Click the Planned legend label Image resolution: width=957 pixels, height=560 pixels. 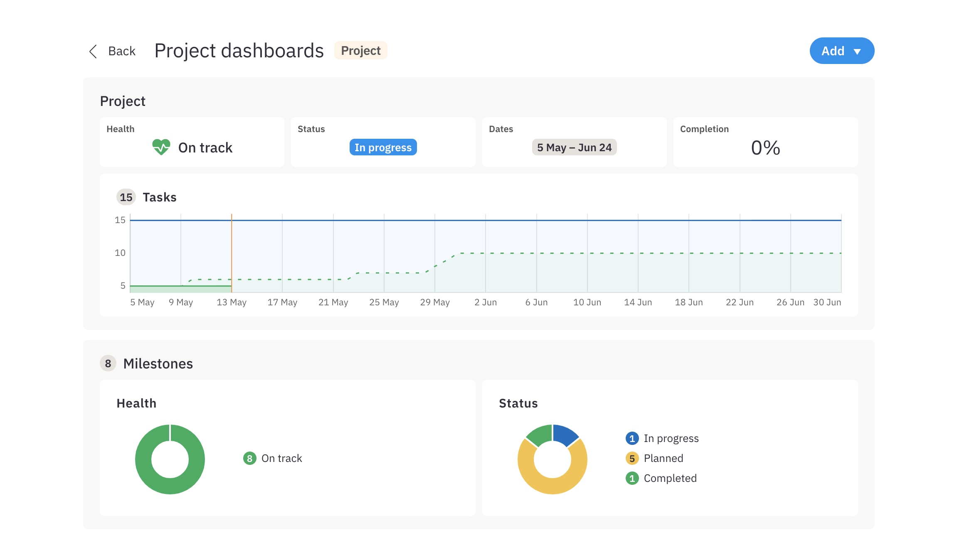tap(663, 458)
